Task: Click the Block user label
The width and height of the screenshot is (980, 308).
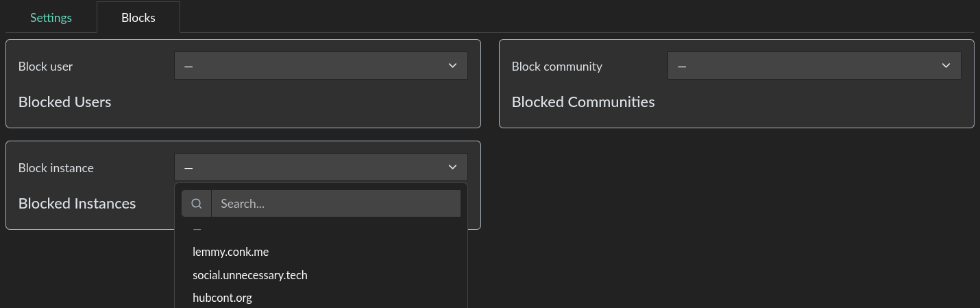Action: pyautogui.click(x=45, y=67)
